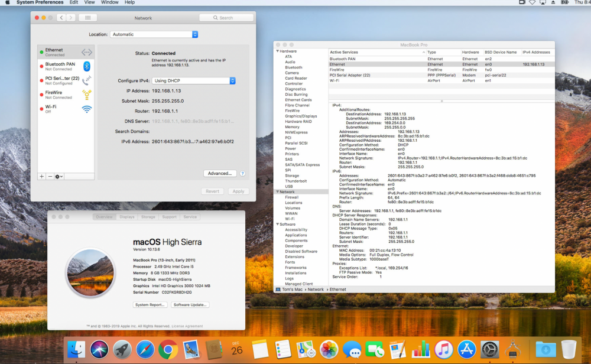Click System Information chip icon in Dock
Viewport: 591px width, 364px height.
(512, 349)
